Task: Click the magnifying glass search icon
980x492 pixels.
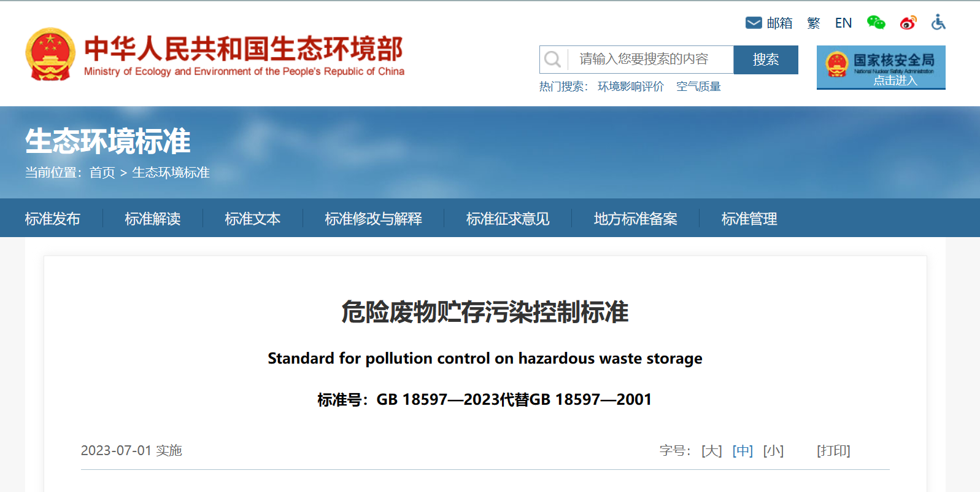Action: click(x=552, y=60)
